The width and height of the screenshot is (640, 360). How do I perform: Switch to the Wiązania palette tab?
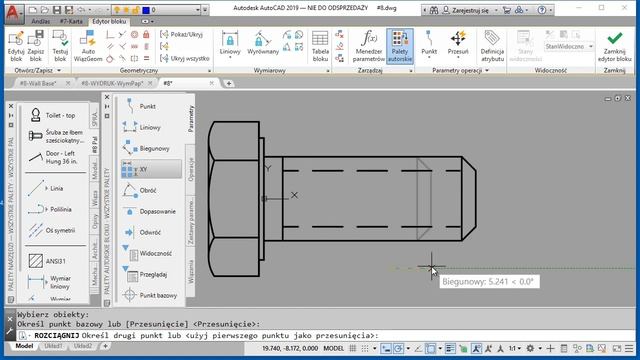pyautogui.click(x=191, y=271)
